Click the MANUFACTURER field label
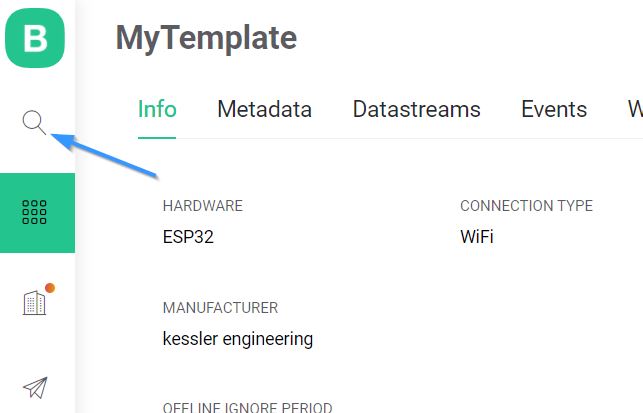 pyautogui.click(x=220, y=308)
